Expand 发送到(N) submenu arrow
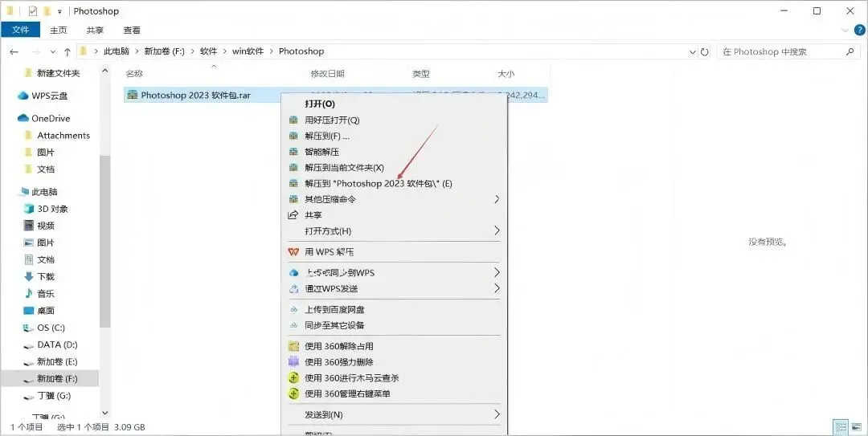868x436 pixels. [x=497, y=414]
